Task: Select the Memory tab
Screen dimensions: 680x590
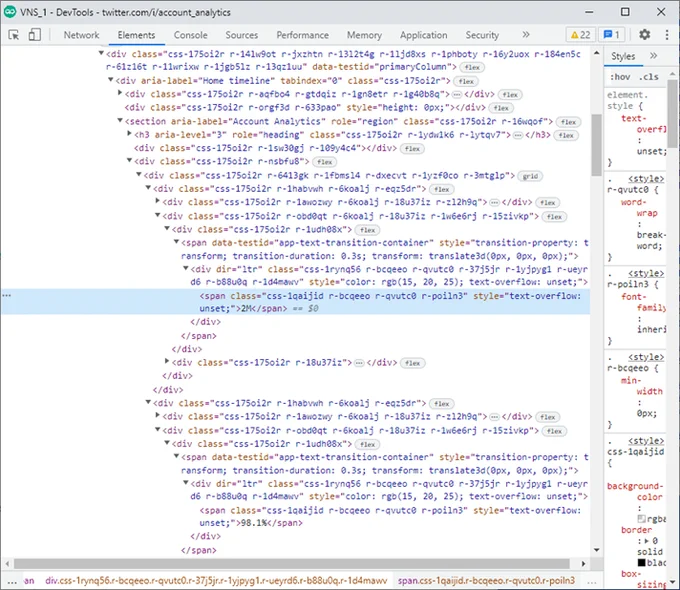Action: coord(364,35)
